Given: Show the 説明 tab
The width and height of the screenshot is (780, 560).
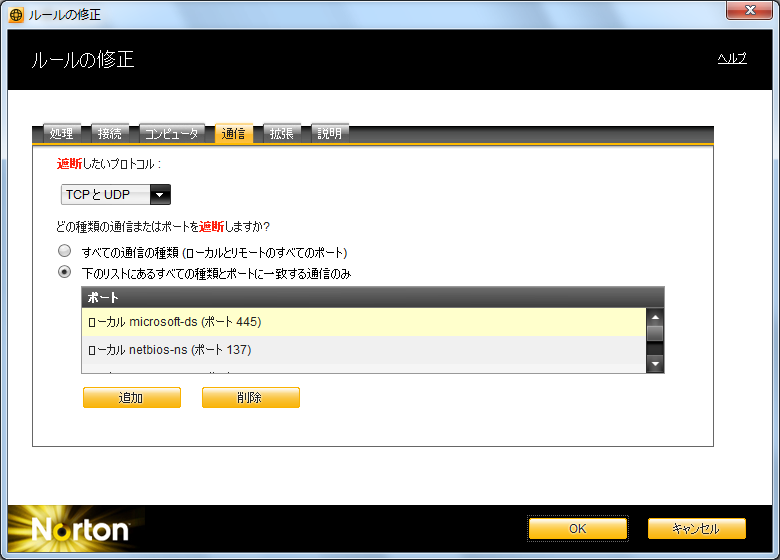Looking at the screenshot, I should pos(330,133).
